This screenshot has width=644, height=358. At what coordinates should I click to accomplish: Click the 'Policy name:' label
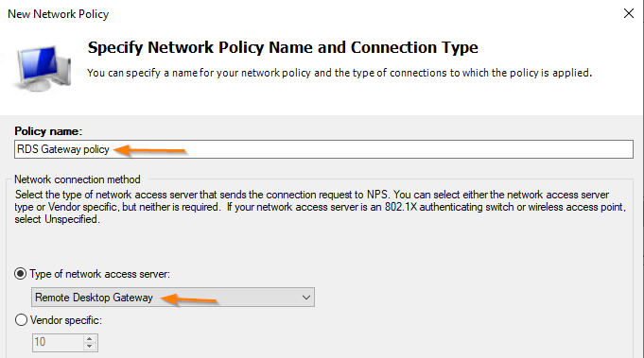pos(48,131)
